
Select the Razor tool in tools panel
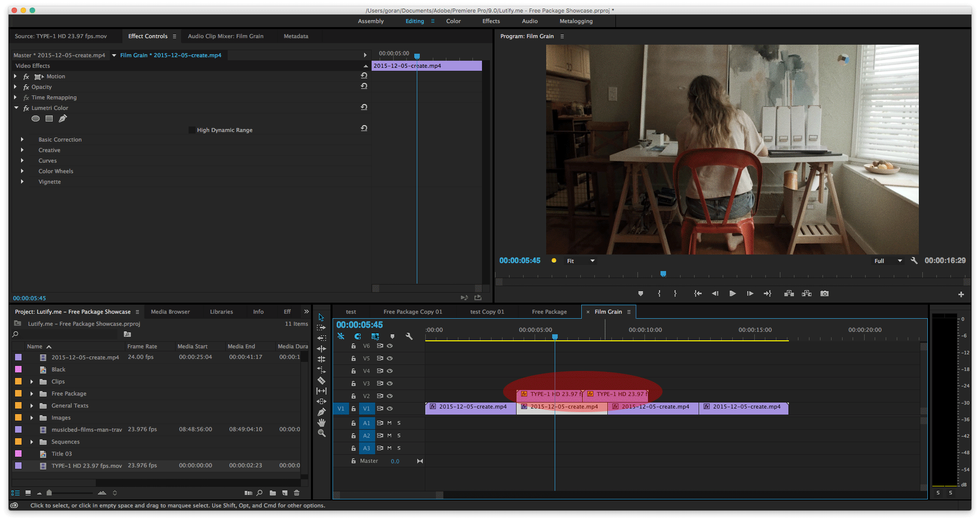tap(321, 380)
